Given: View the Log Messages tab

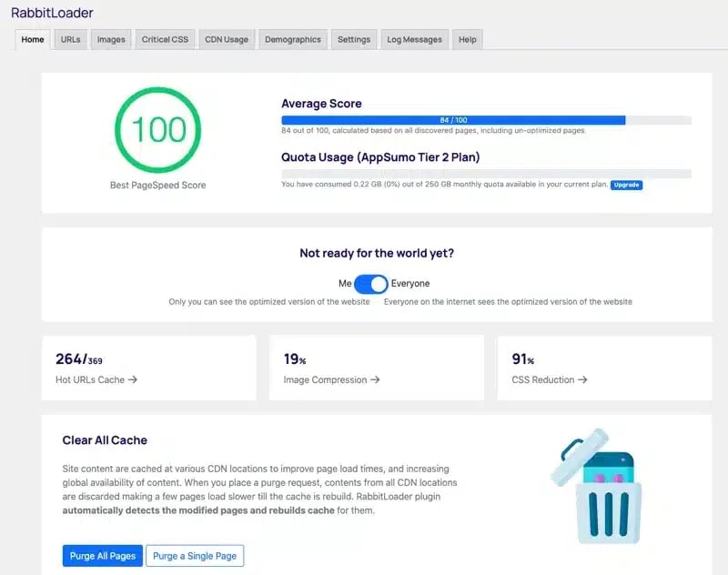Looking at the screenshot, I should coord(414,40).
